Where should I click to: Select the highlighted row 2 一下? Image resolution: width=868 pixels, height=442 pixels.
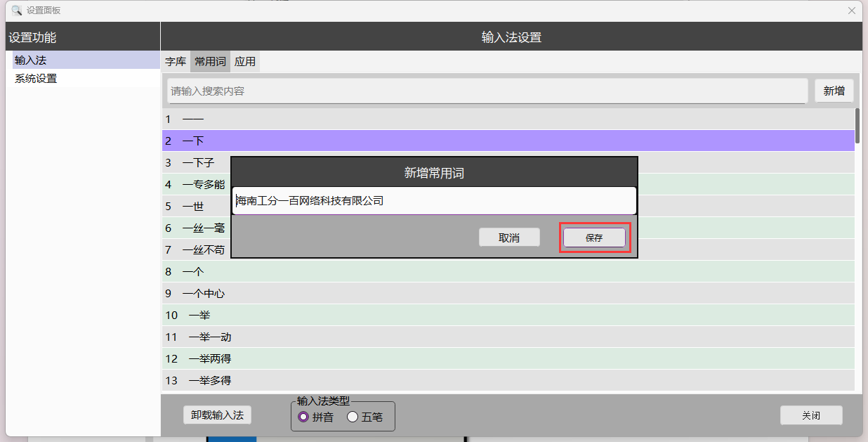pyautogui.click(x=508, y=141)
